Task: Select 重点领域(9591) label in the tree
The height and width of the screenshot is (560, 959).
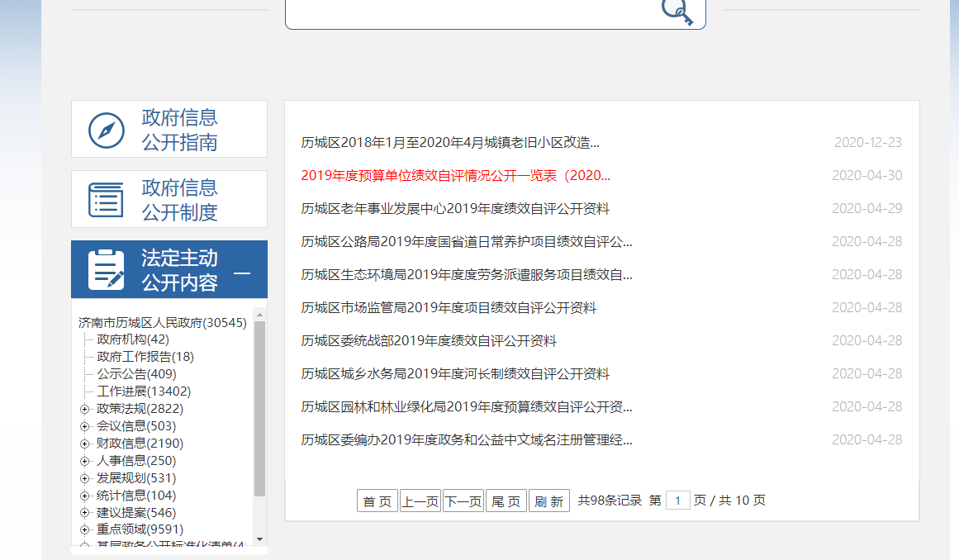Action: pos(140,529)
